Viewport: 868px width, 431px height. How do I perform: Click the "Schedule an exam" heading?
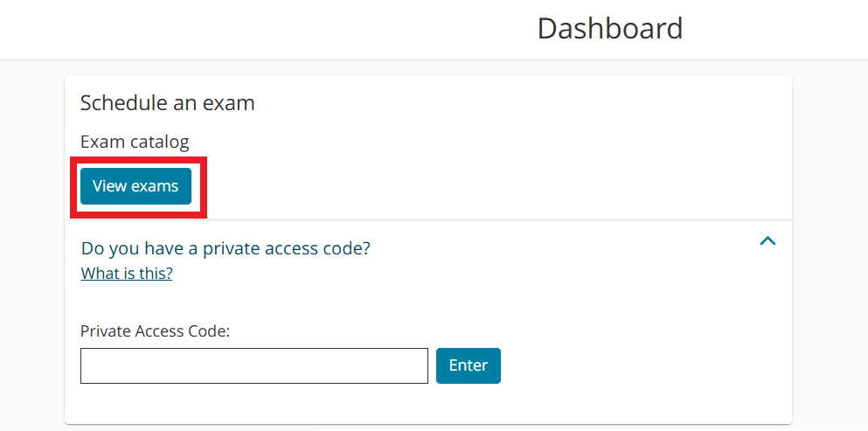click(x=167, y=103)
